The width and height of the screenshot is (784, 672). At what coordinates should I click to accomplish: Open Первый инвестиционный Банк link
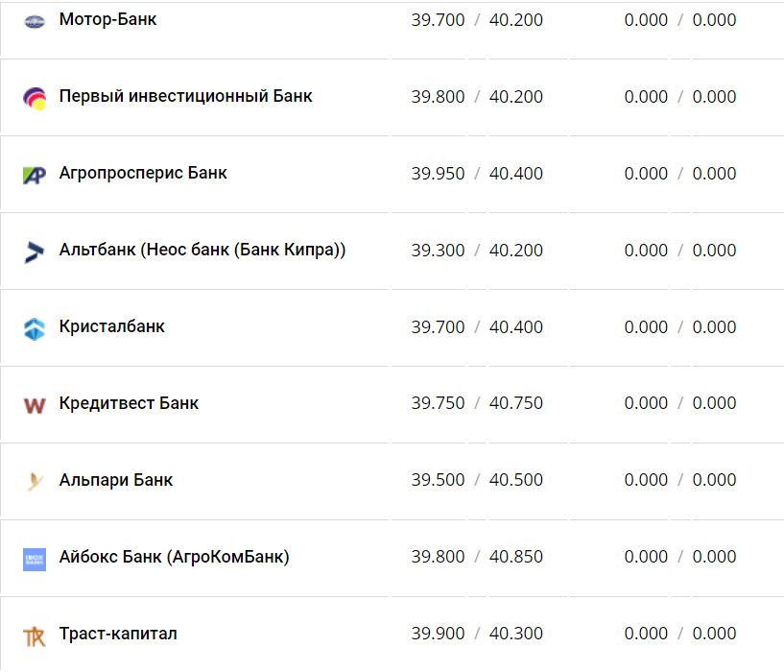tap(185, 96)
